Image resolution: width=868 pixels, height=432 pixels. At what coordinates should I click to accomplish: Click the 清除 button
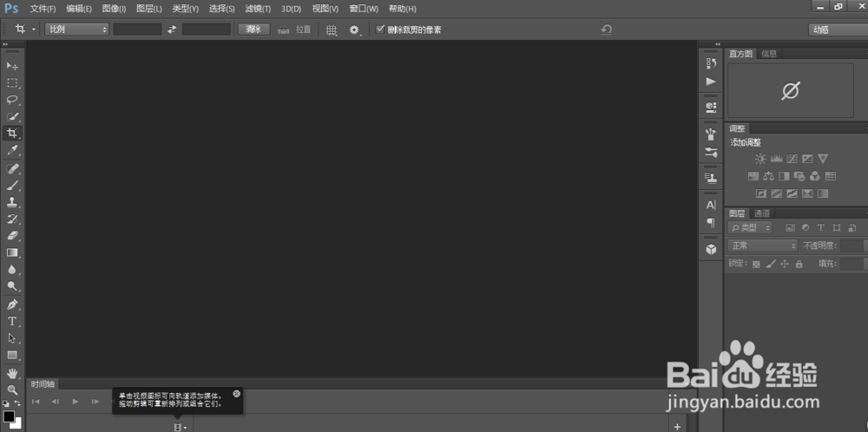254,29
